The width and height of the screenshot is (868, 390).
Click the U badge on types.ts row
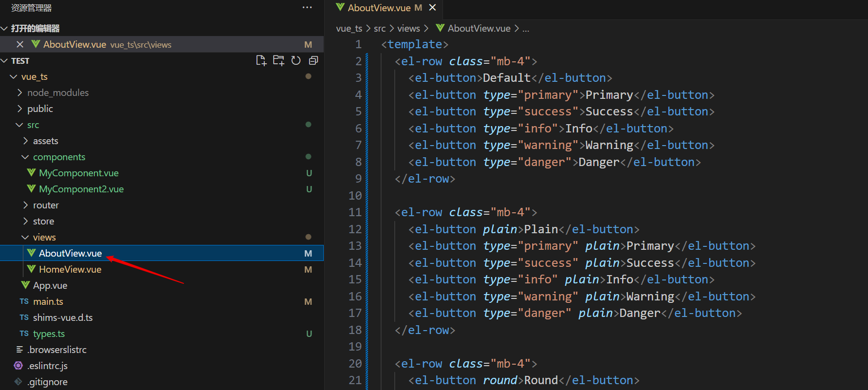(309, 334)
